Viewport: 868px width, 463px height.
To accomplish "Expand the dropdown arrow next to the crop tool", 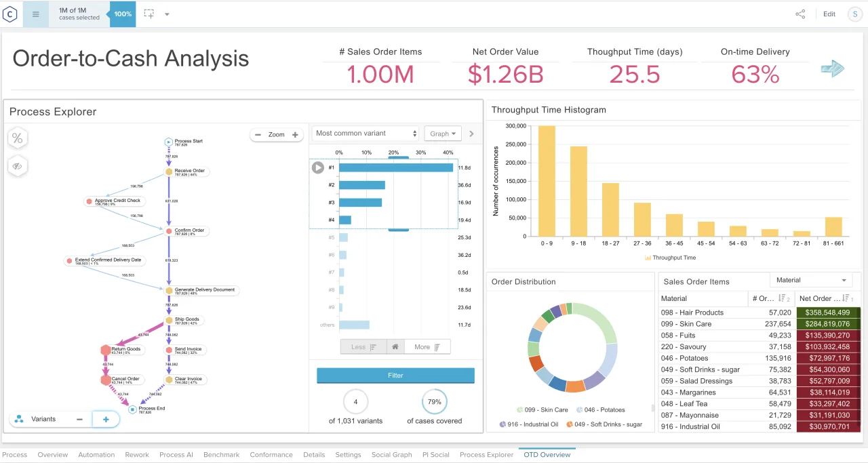I will (167, 14).
